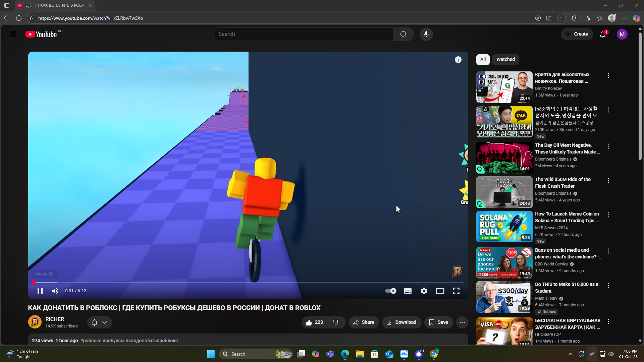Expand subscription notification options dropdown
Image resolution: width=644 pixels, height=362 pixels.
100,322
